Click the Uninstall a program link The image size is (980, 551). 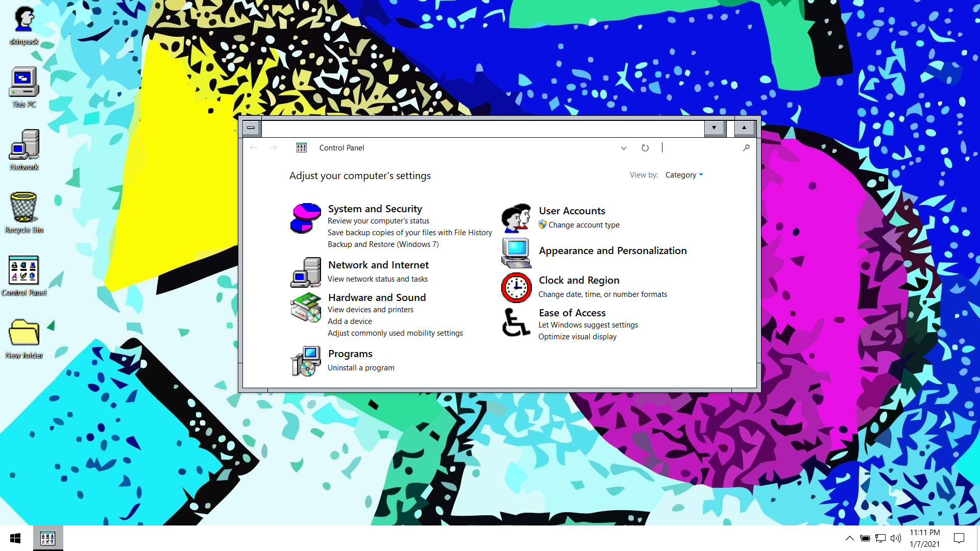pyautogui.click(x=360, y=368)
